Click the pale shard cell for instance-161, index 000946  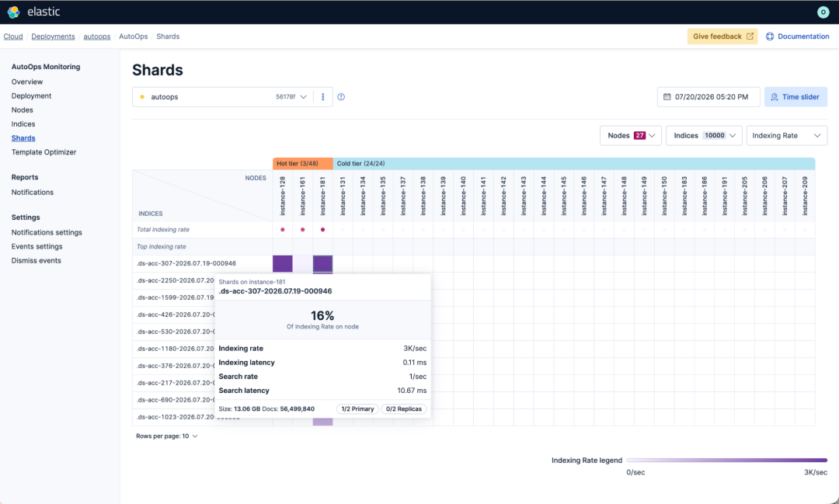(303, 263)
